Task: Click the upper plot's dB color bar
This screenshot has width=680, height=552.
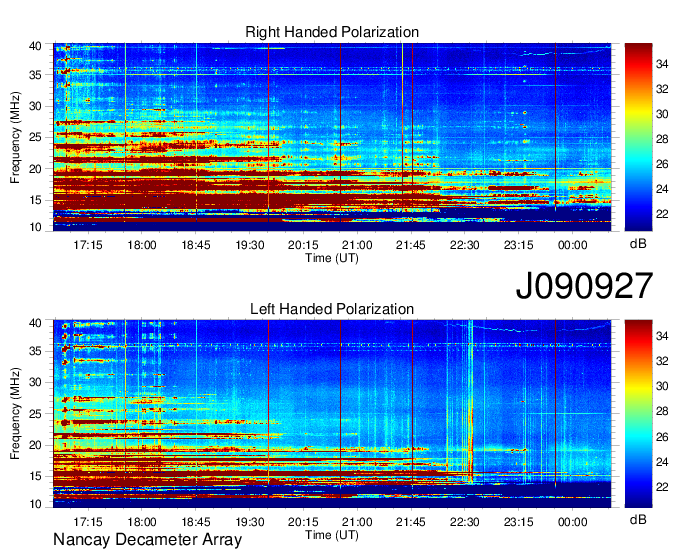Action: pos(638,137)
